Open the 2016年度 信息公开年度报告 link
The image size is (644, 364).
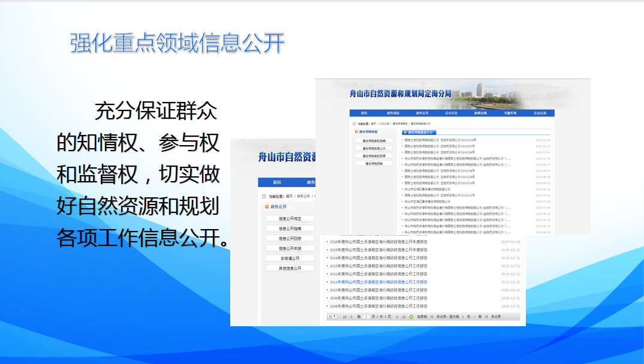pyautogui.click(x=378, y=242)
